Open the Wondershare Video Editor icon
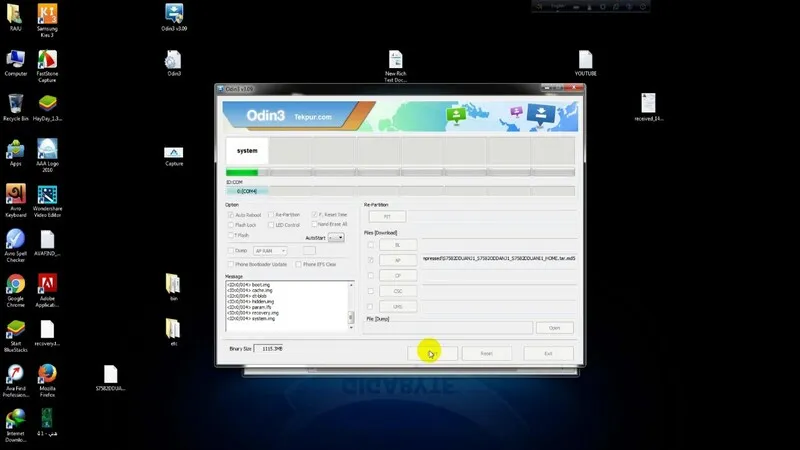This screenshot has height=450, width=800. (x=47, y=194)
